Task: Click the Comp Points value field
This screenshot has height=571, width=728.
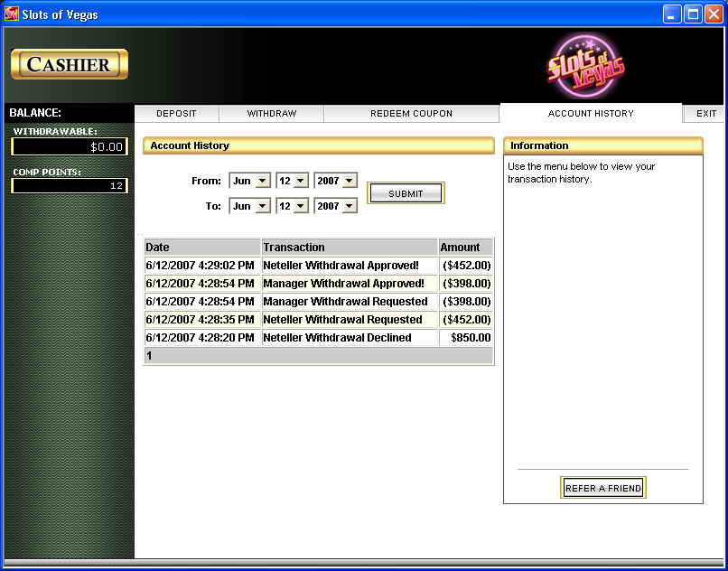Action: coord(70,185)
